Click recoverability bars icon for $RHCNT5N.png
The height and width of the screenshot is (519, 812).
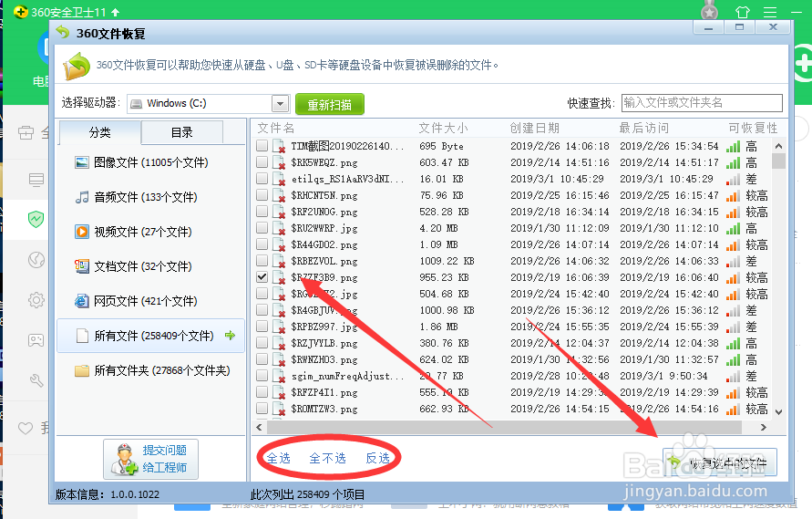point(733,196)
